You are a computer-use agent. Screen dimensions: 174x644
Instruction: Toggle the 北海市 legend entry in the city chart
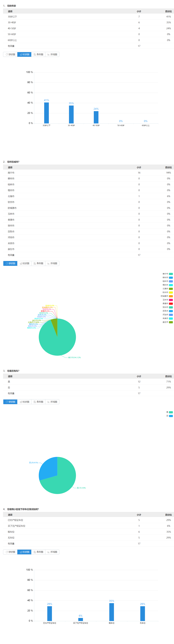click(171, 289)
